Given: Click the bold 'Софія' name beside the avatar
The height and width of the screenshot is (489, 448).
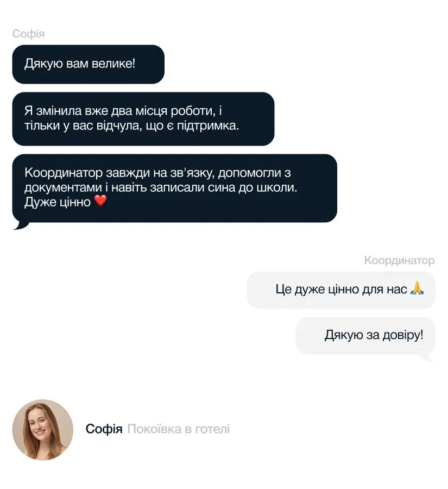Looking at the screenshot, I should point(104,429).
